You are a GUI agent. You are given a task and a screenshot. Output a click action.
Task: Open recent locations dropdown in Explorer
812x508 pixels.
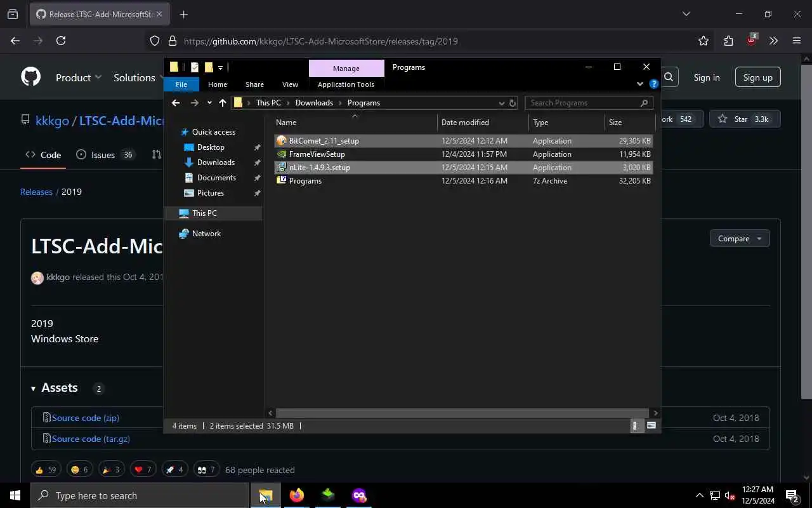tap(209, 103)
